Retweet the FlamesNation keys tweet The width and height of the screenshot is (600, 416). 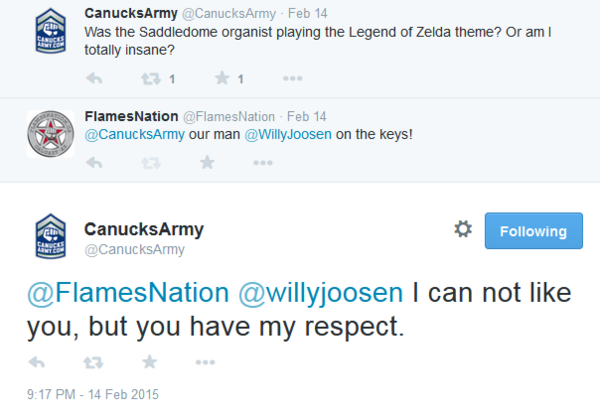151,163
